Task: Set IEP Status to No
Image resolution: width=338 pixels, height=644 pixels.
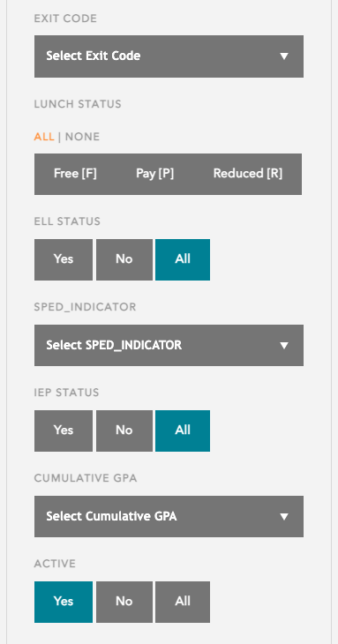Action: tap(124, 431)
